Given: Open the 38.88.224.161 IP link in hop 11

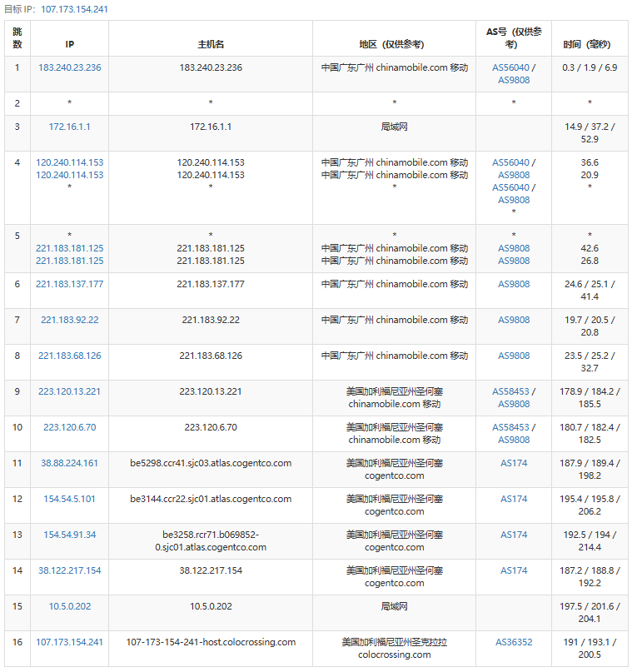Looking at the screenshot, I should click(x=70, y=463).
